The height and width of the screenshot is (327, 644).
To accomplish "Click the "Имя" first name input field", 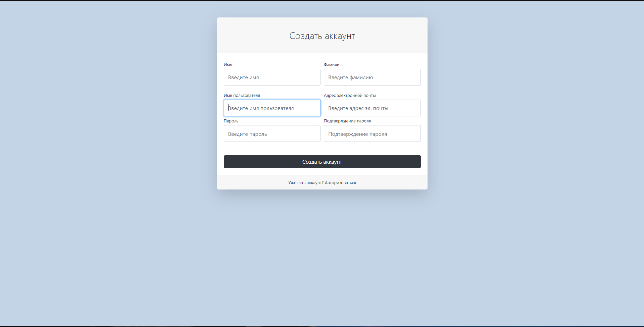I will pos(272,77).
